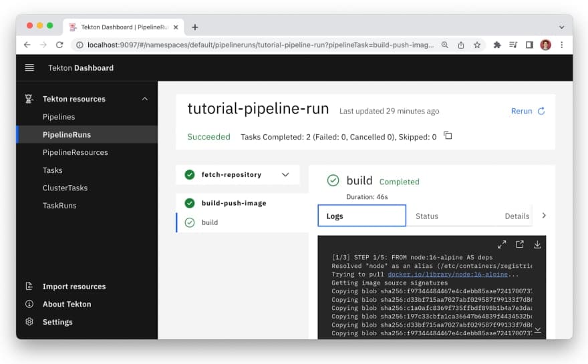This screenshot has width=588, height=364.
Task: Open TaskRuns in the sidebar
Action: (59, 206)
